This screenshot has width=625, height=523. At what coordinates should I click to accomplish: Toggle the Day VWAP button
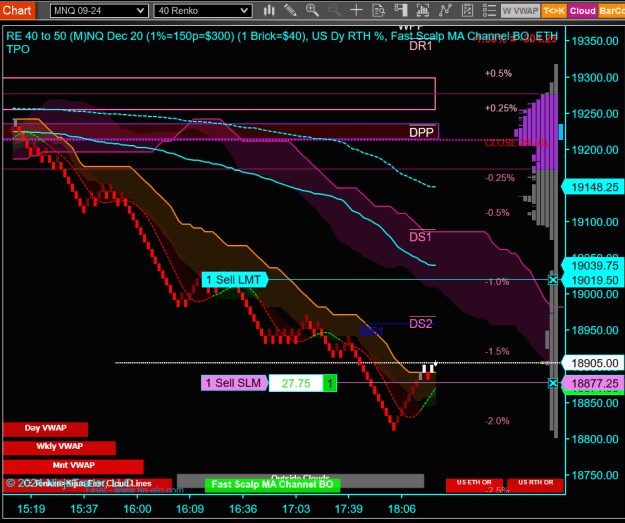click(45, 429)
